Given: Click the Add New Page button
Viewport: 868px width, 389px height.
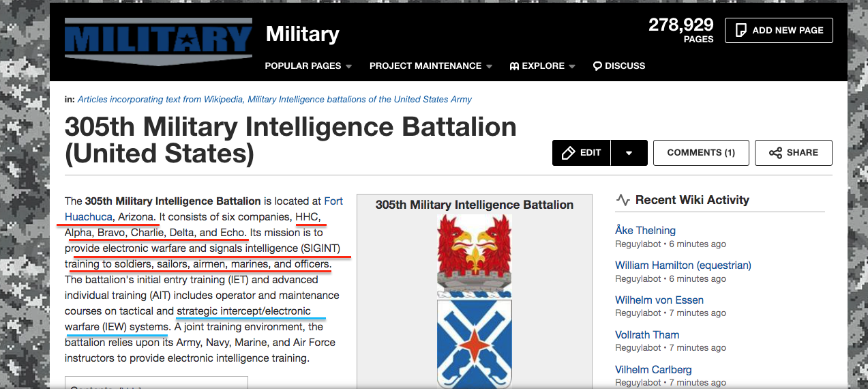Looking at the screenshot, I should (779, 30).
